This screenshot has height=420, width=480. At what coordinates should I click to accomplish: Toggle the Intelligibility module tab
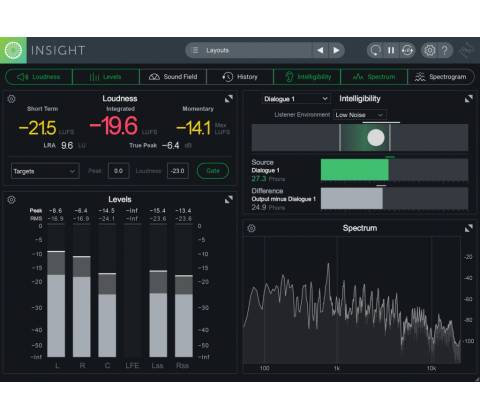coord(307,77)
